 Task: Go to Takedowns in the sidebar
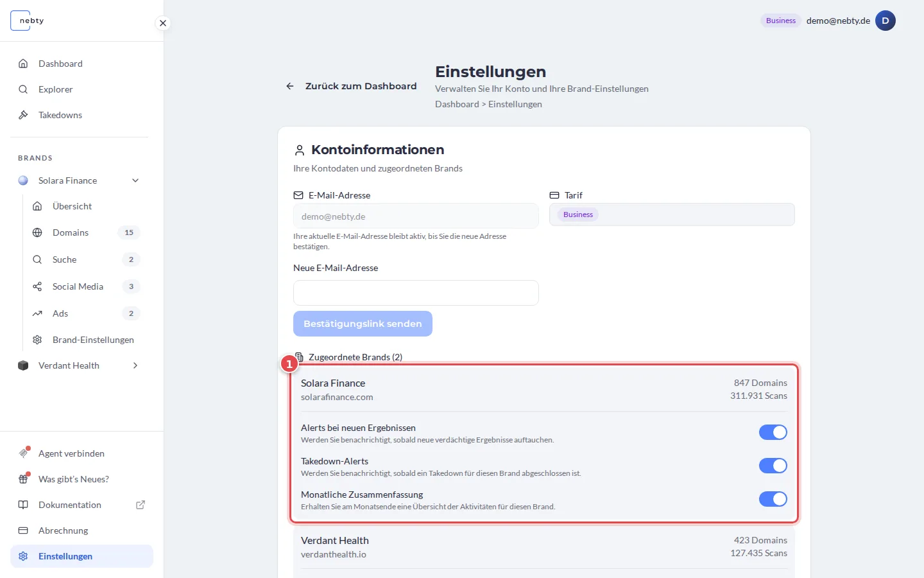(x=81, y=115)
